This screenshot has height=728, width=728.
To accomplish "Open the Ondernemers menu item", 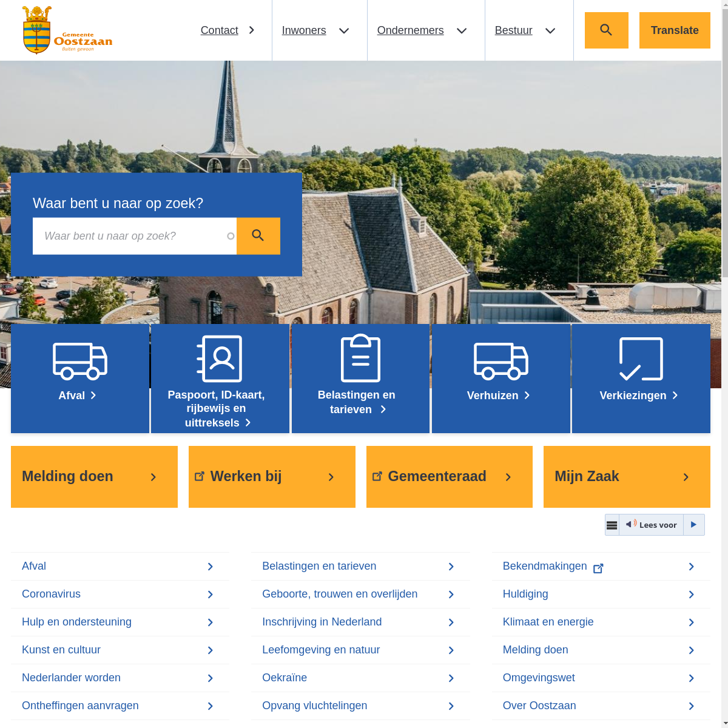I will (x=410, y=30).
